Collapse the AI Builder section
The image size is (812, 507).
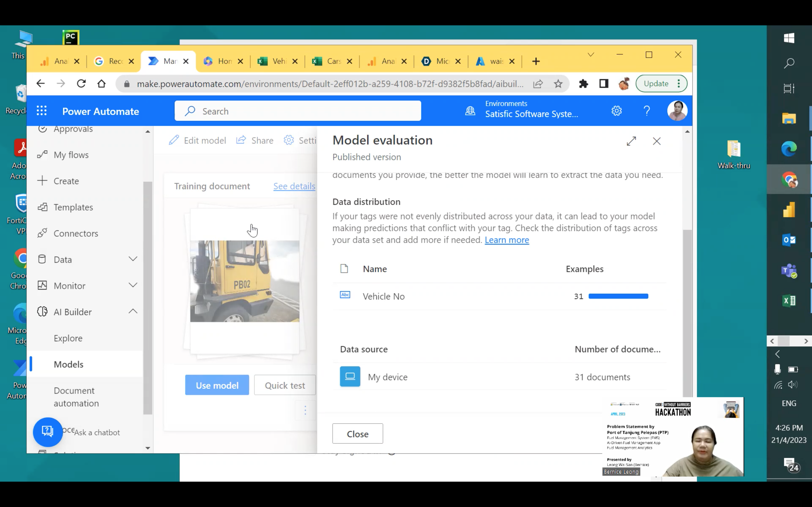click(133, 311)
